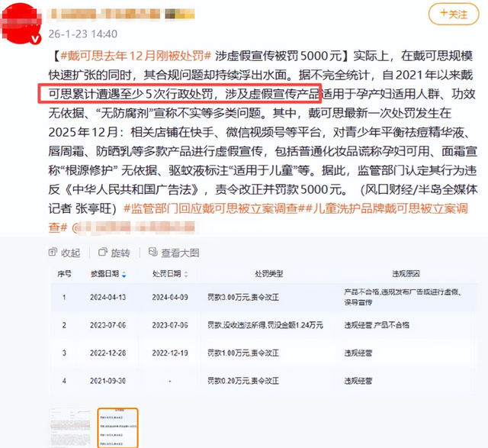Select 产品不合格,违规发布广告 reason cell
This screenshot has width=488, height=448.
(403, 297)
